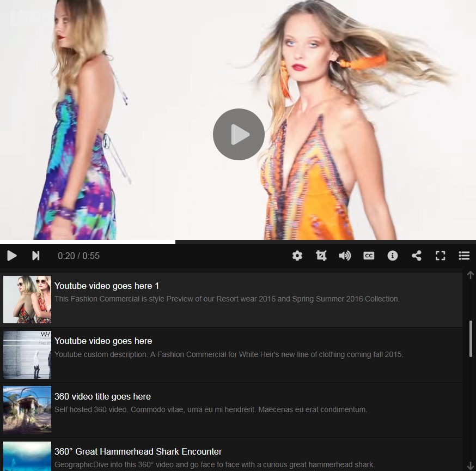Select 'Youtube video goes here 1' title
Image resolution: width=476 pixels, height=471 pixels.
click(107, 286)
